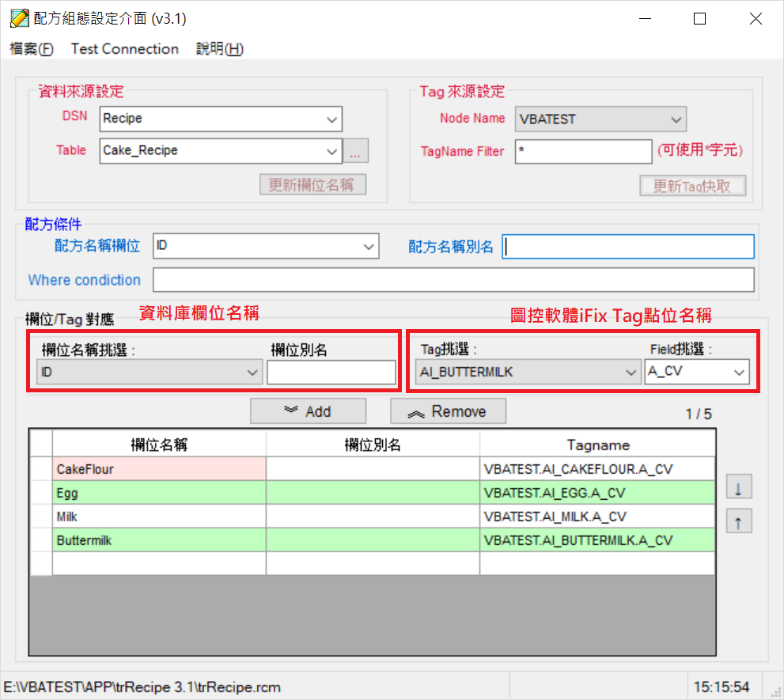Click the Buttermilk Tagname cell
784x700 pixels.
[597, 540]
